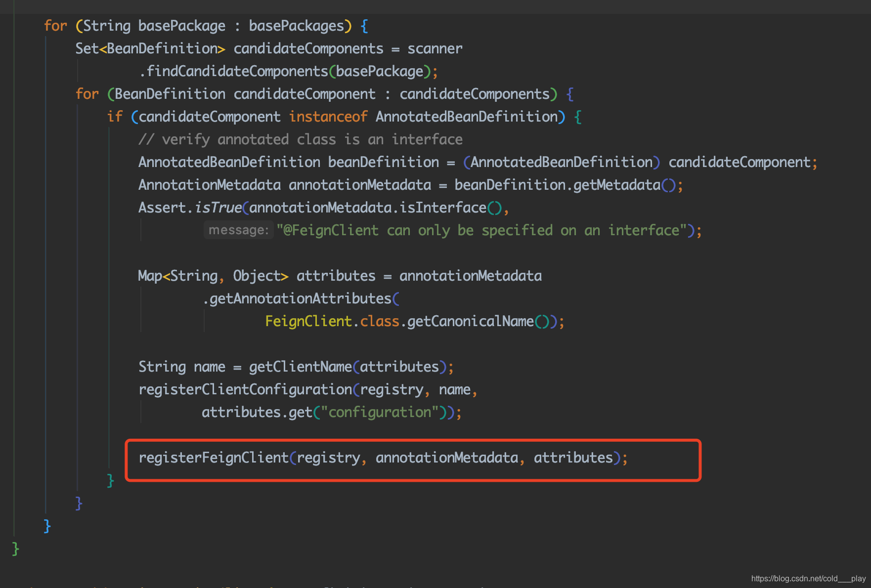Click closing brace of the if block

(110, 480)
